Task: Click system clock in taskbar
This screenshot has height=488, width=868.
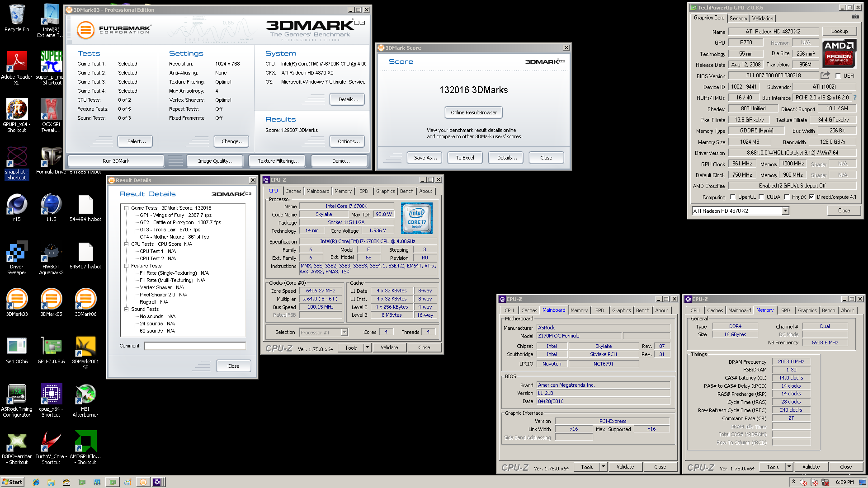Action: pyautogui.click(x=844, y=482)
